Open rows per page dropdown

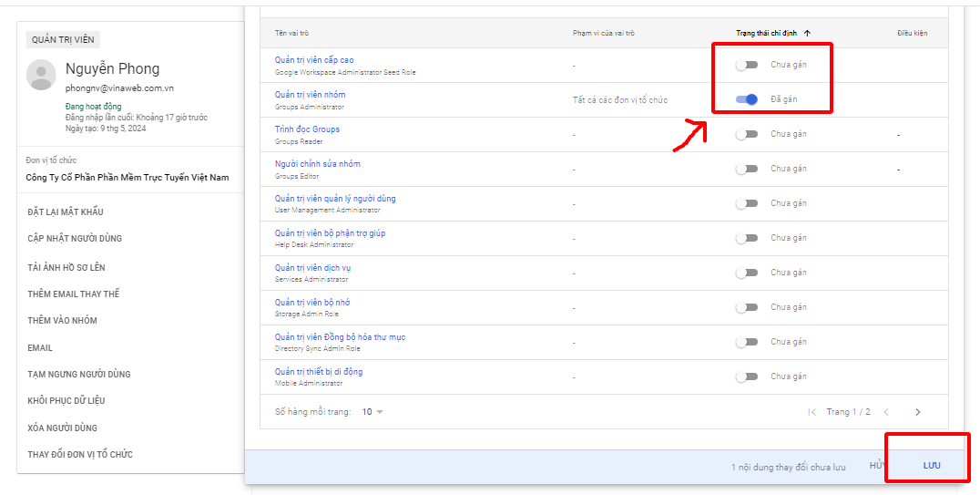(x=373, y=412)
